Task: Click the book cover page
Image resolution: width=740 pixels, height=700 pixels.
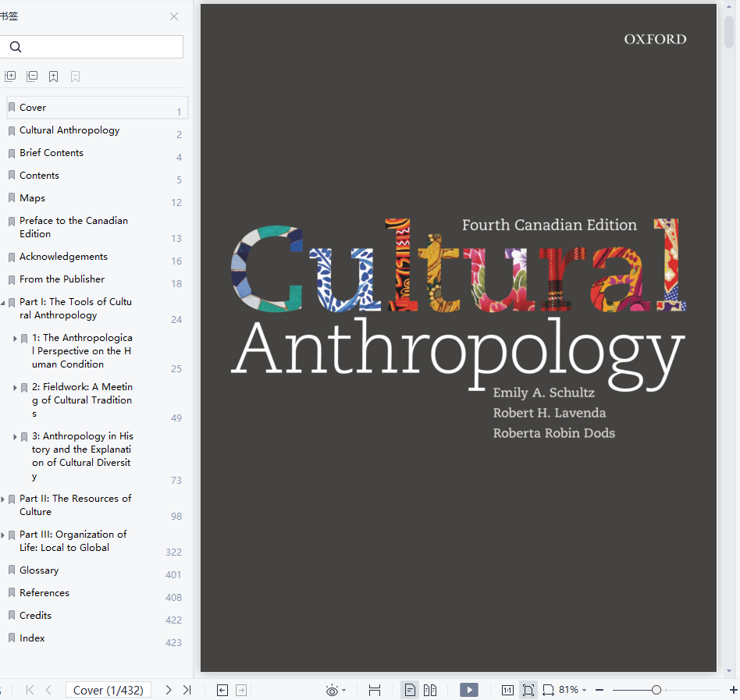Action: tap(458, 338)
